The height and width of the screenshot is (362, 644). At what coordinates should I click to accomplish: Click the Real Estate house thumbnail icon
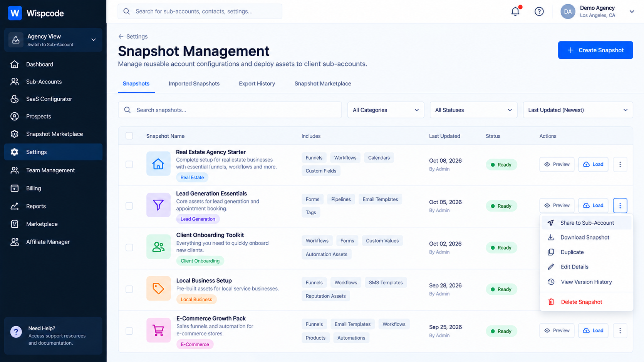click(x=158, y=164)
